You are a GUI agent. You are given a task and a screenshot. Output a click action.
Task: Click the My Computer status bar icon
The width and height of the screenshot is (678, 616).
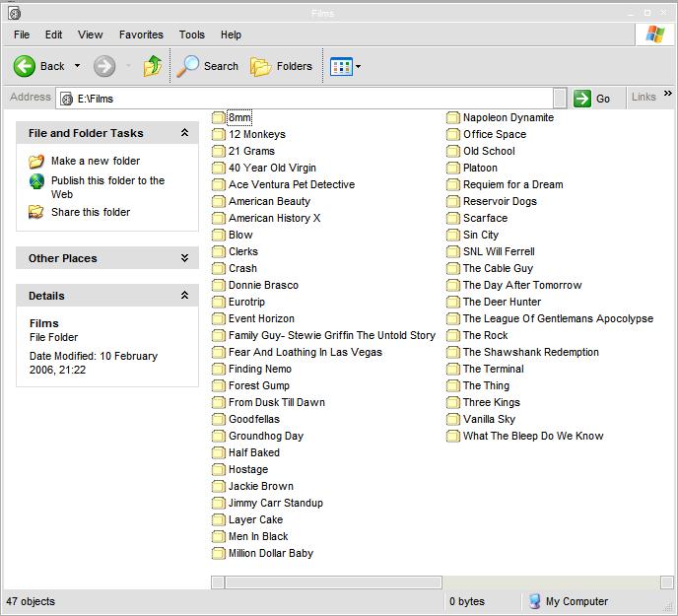tap(535, 601)
